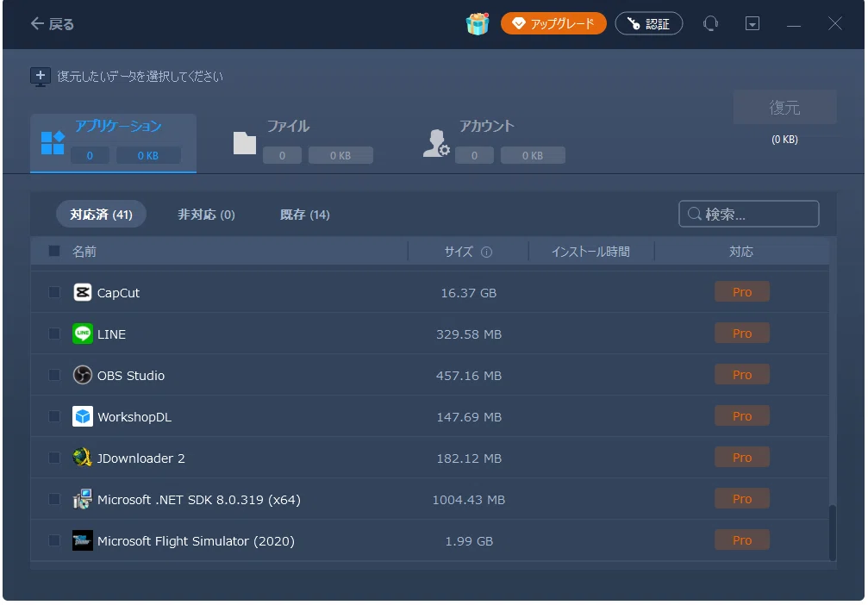This screenshot has height=605, width=868.
Task: Click the add-computer plus icon
Action: click(41, 77)
